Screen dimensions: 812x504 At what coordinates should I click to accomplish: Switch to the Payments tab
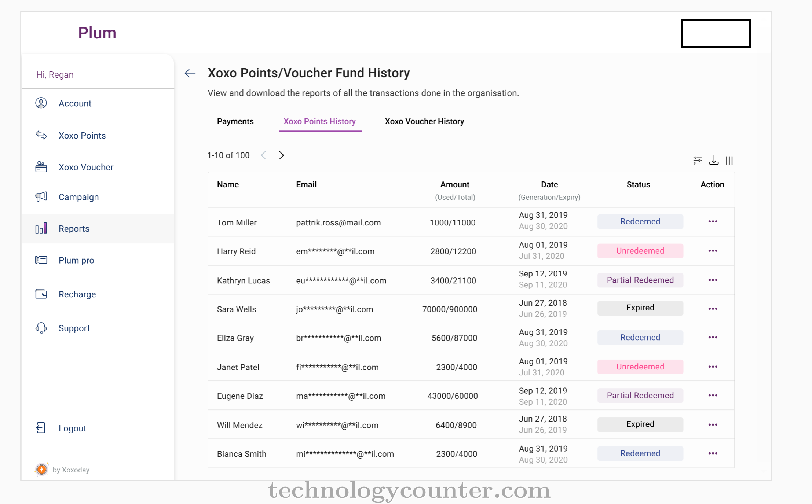(x=235, y=121)
